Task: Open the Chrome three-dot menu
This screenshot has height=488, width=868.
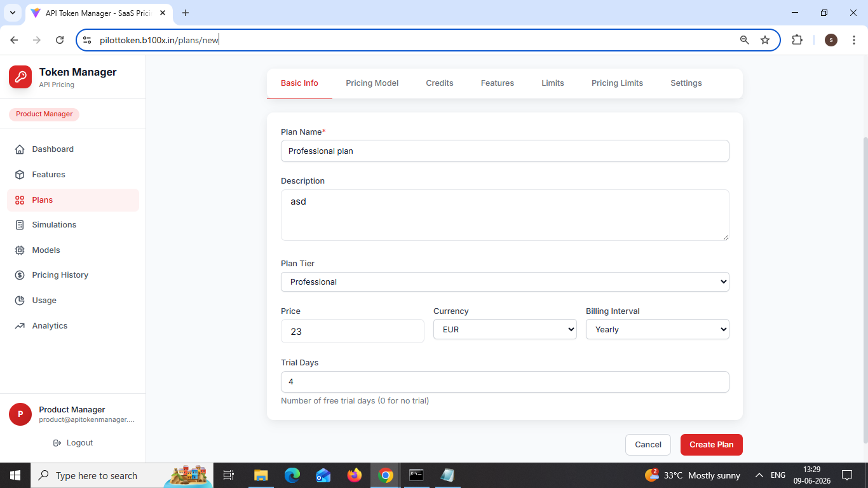Action: [x=853, y=40]
